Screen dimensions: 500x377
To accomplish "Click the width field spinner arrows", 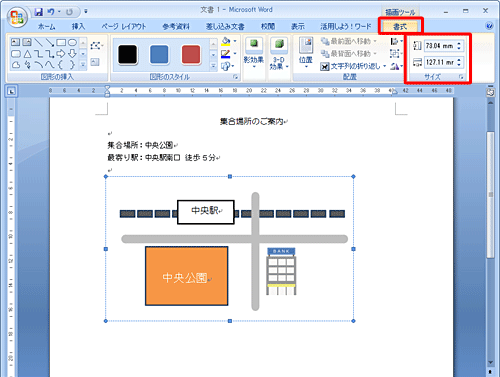I will click(x=459, y=62).
